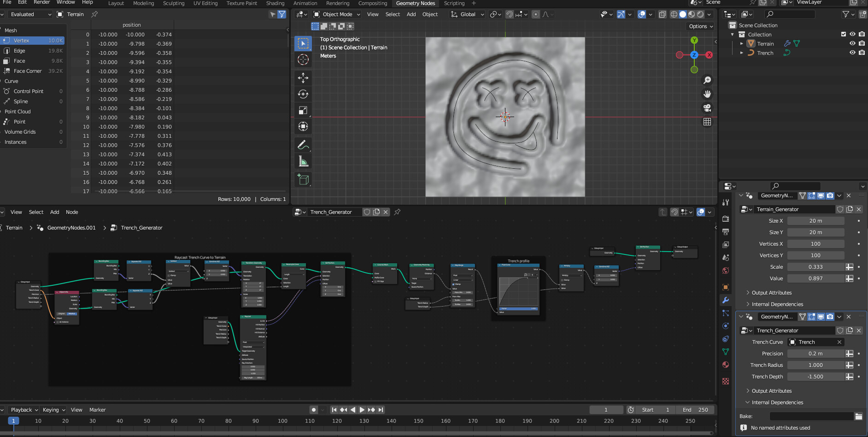Open the Object Mode dropdown

click(337, 14)
